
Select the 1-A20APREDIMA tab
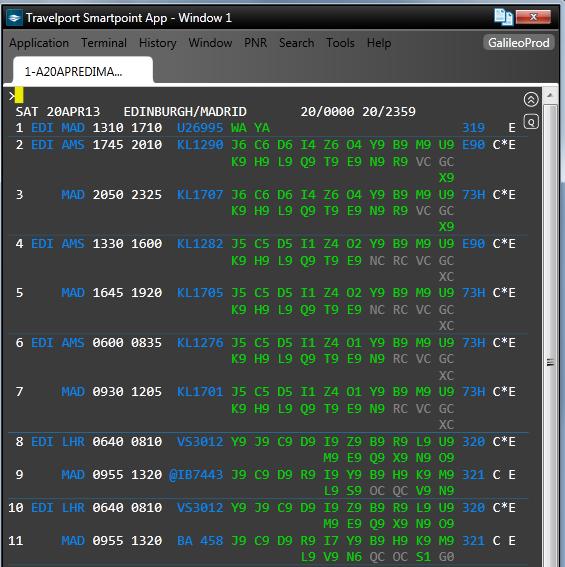(x=83, y=71)
